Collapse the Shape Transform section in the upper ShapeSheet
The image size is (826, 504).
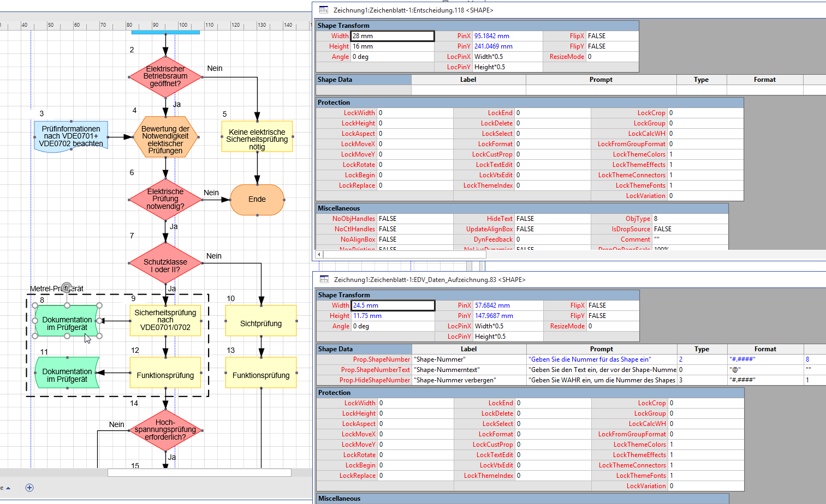(343, 26)
